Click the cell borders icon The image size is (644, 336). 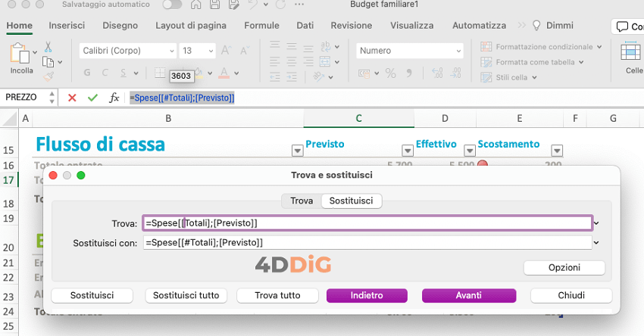(x=160, y=73)
